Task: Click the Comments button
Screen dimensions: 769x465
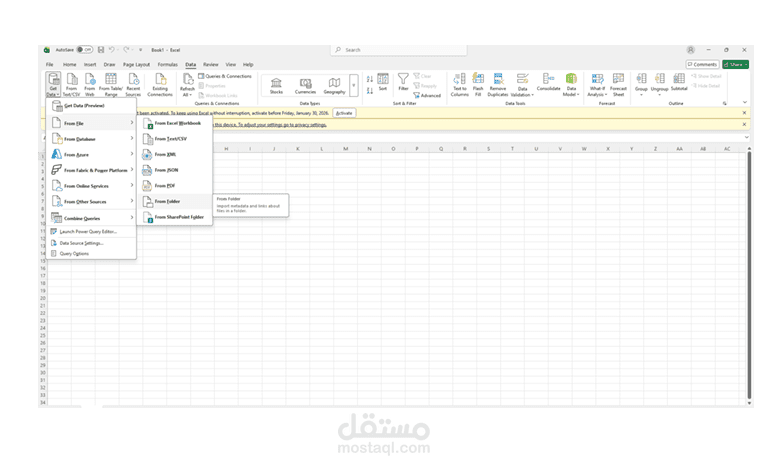Action: pyautogui.click(x=702, y=64)
